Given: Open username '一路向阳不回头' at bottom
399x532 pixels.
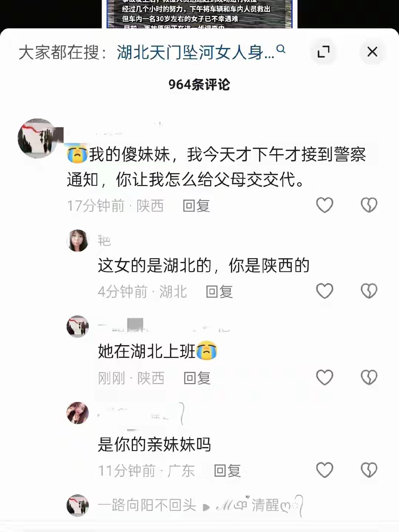Looking at the screenshot, I should coord(147,505).
